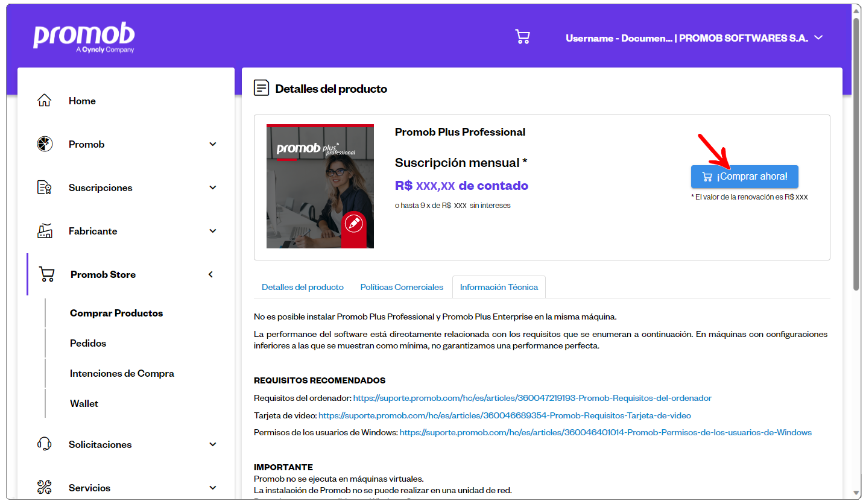
Task: Open the Permisos de usuarios de Windows link
Action: point(605,432)
